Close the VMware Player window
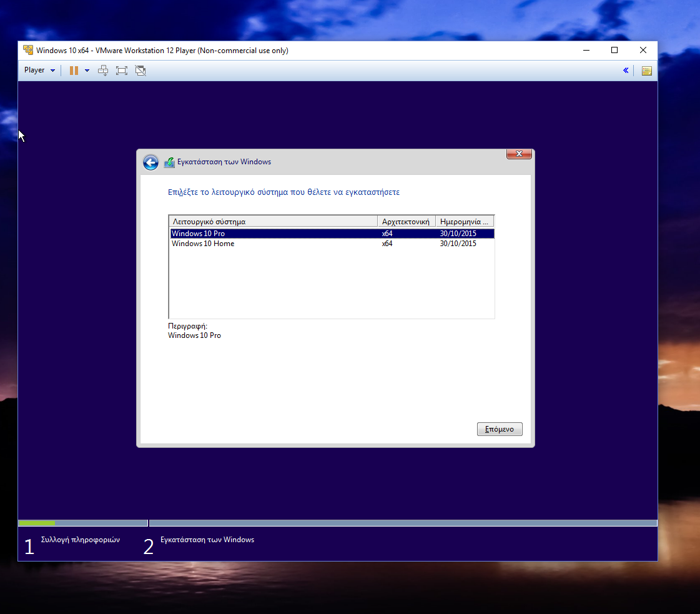 (x=643, y=50)
